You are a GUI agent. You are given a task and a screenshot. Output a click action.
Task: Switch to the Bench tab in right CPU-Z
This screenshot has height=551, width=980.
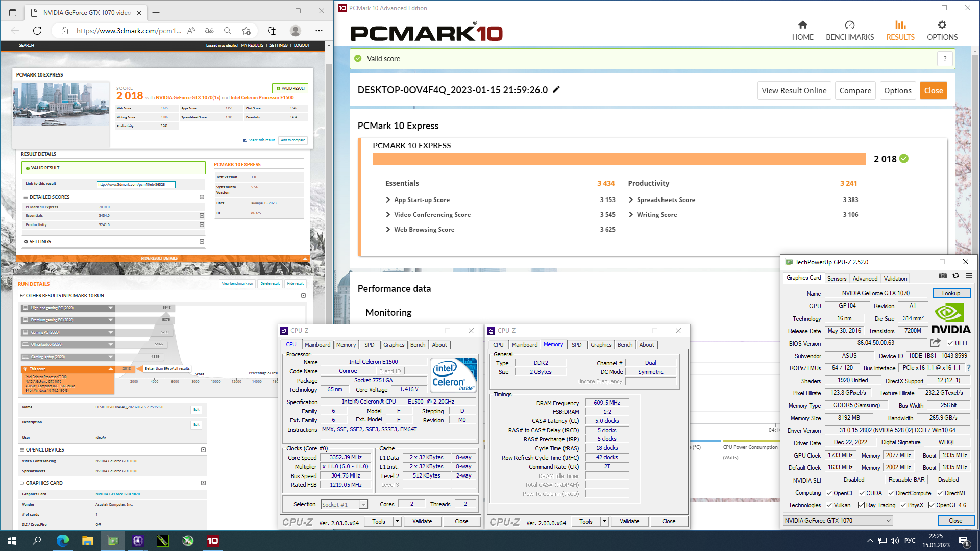625,345
